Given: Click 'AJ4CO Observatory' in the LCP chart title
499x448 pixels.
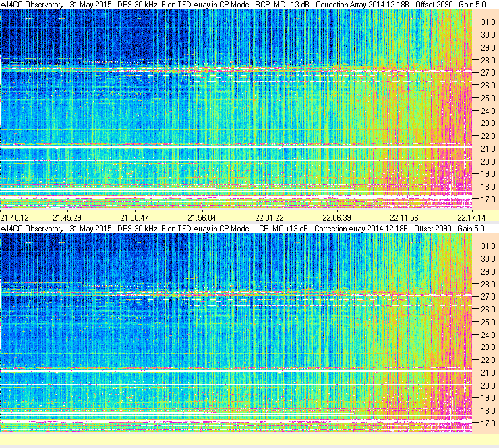Looking at the screenshot, I should (32, 229).
